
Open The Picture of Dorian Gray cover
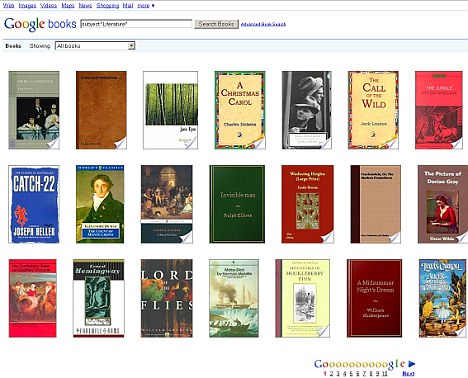coord(443,204)
